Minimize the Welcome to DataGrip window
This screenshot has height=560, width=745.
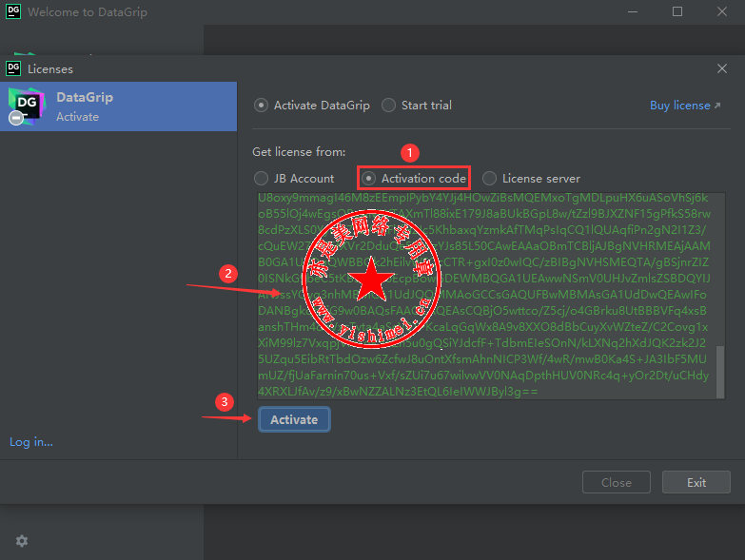click(633, 11)
